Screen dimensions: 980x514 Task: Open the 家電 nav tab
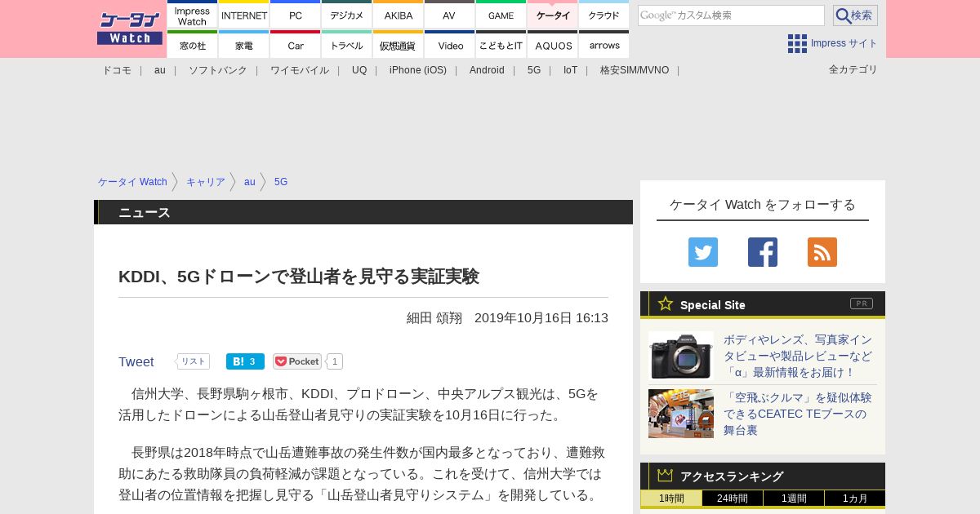(x=244, y=45)
